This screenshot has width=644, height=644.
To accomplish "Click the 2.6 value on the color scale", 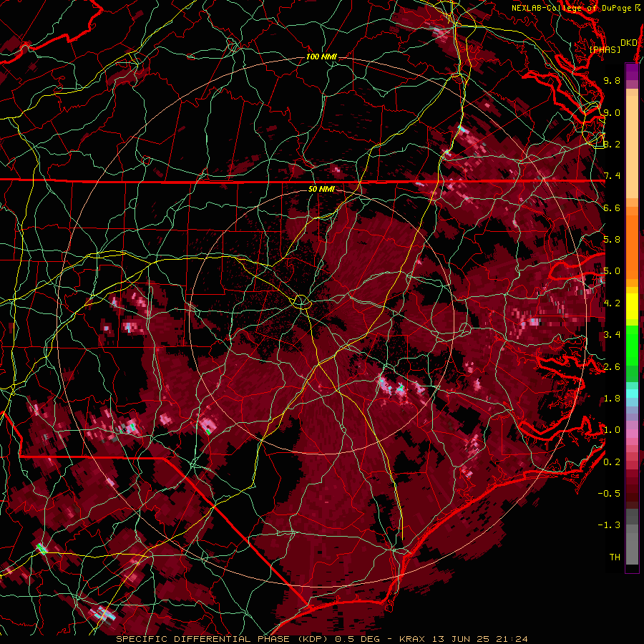I will point(612,367).
